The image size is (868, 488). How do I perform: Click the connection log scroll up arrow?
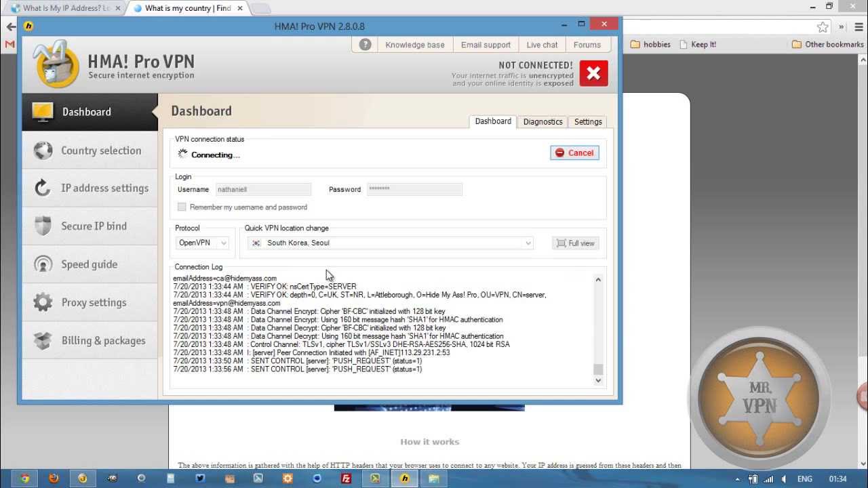[598, 279]
